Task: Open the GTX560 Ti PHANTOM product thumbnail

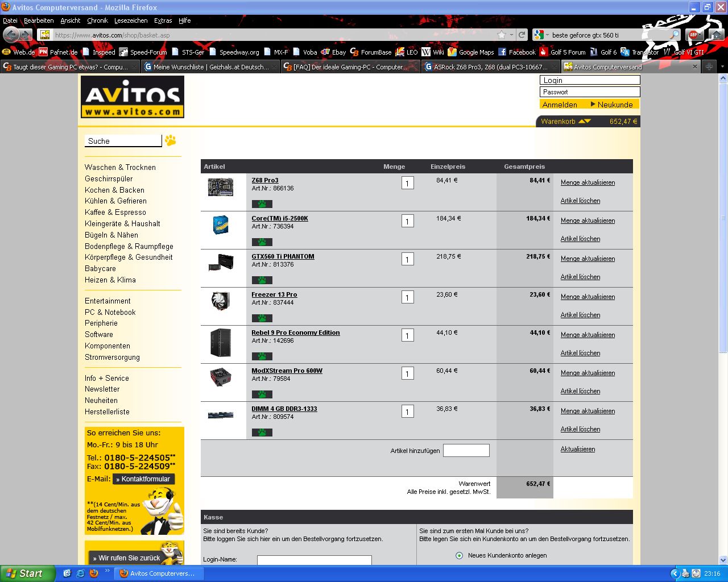Action: click(x=221, y=263)
